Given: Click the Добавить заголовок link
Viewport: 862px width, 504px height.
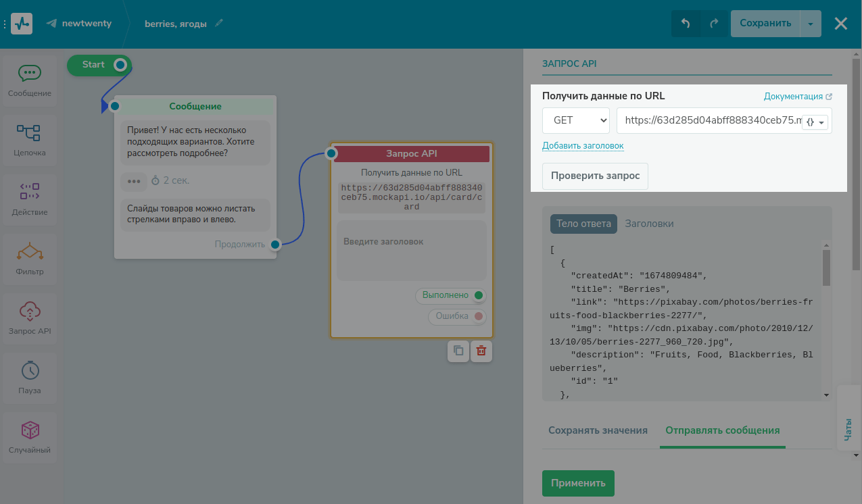Looking at the screenshot, I should (x=583, y=146).
